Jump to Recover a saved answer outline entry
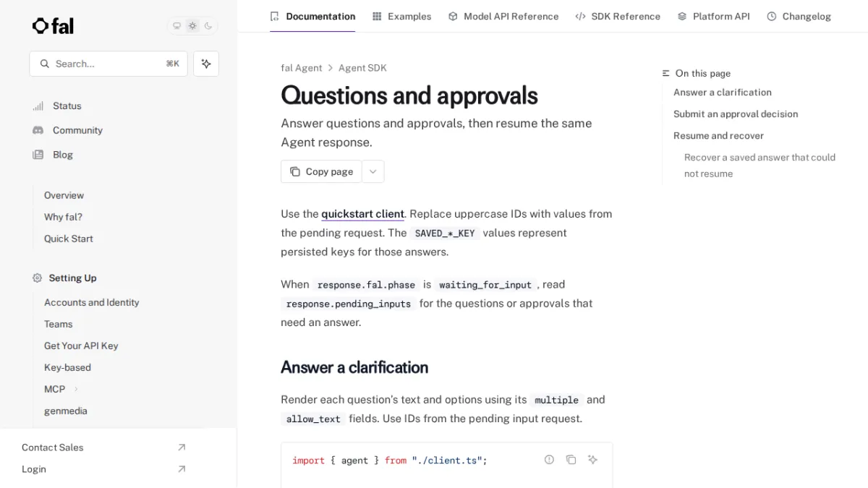 click(x=759, y=166)
